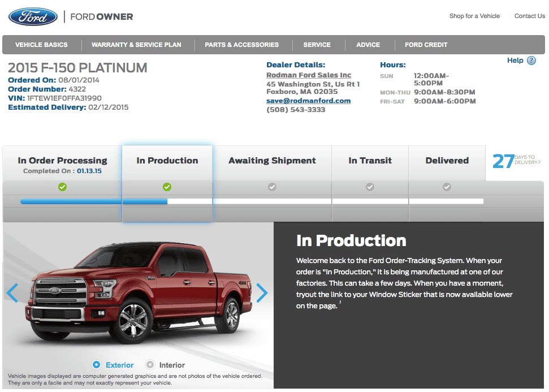This screenshot has width=549, height=392.
Task: Open the Help question mark icon
Action: click(531, 61)
